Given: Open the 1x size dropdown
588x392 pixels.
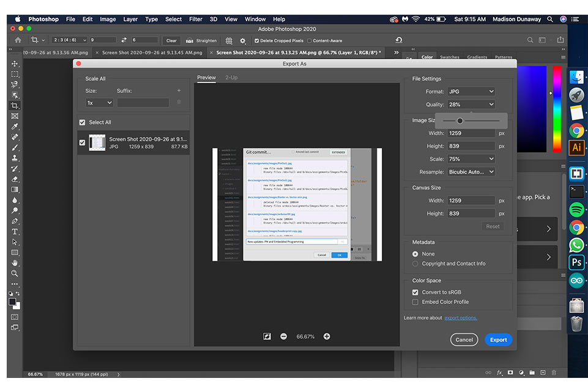Looking at the screenshot, I should point(99,103).
